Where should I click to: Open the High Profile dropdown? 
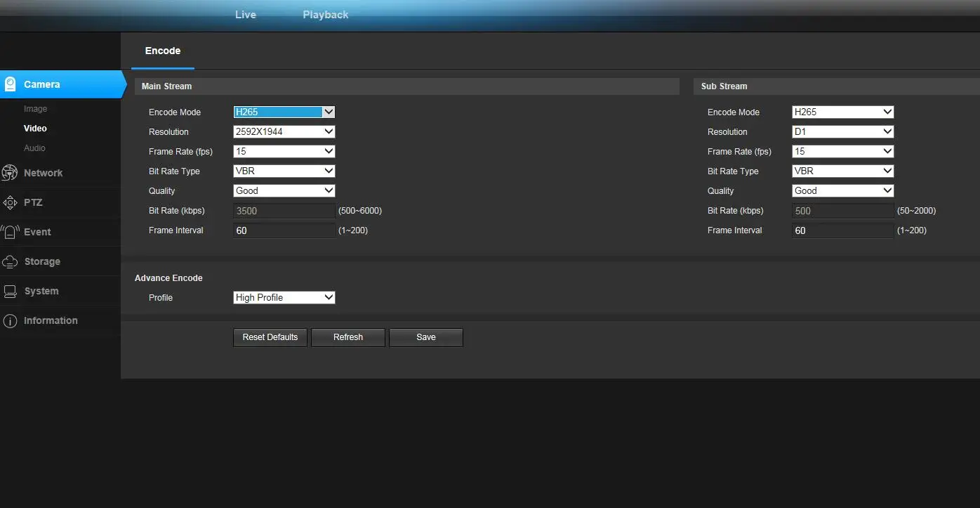[284, 297]
